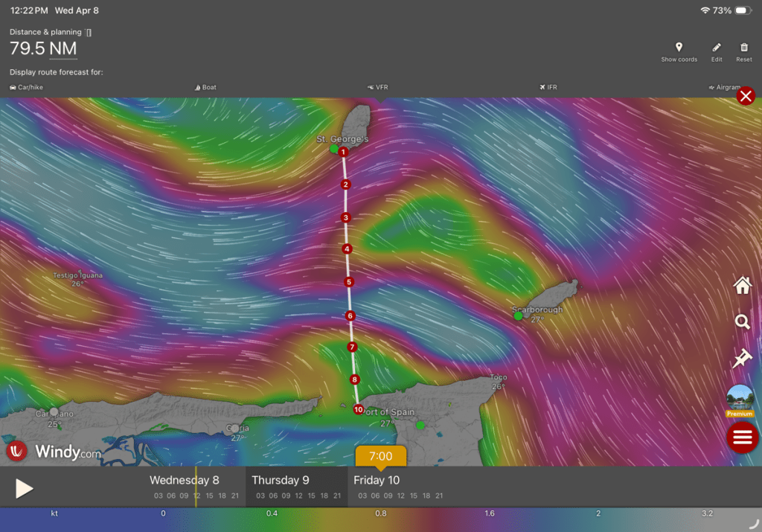Screen dimensions: 762x532
Task: Select the Car/hike route forecast
Action: click(x=27, y=88)
